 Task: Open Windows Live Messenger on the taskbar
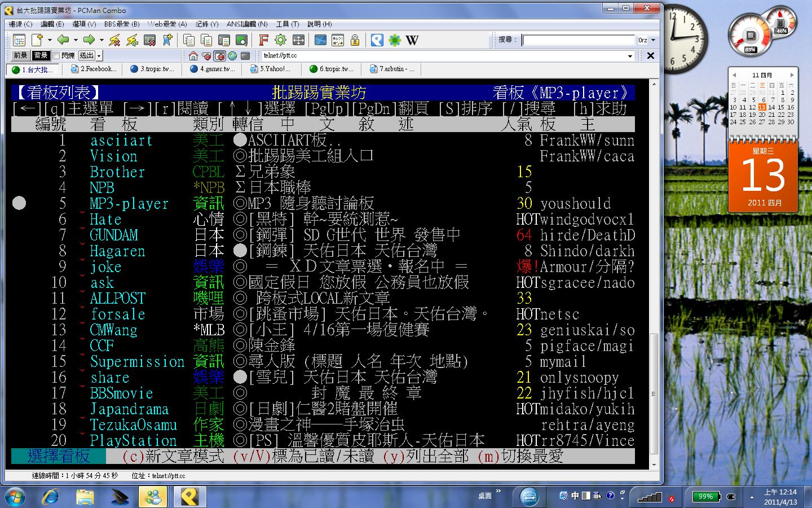tap(153, 497)
